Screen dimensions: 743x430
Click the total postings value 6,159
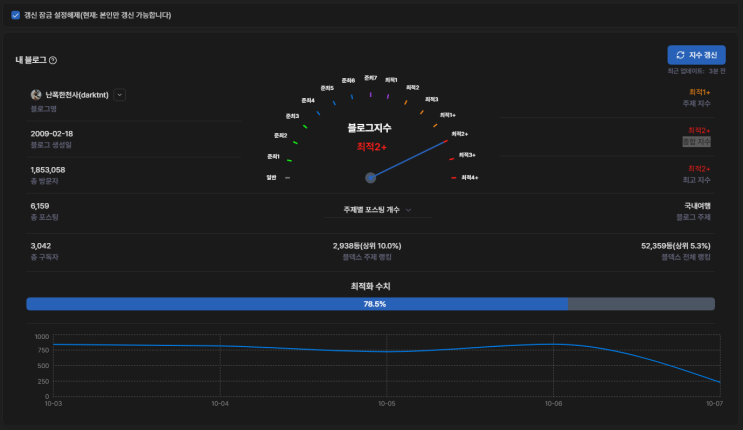40,206
